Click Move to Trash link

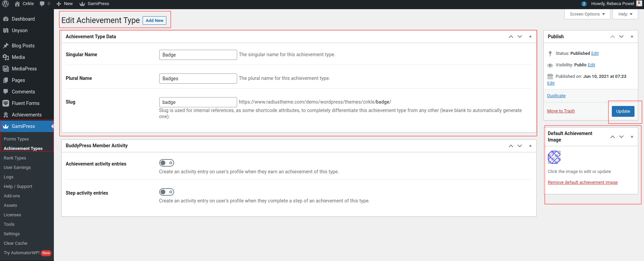[561, 111]
